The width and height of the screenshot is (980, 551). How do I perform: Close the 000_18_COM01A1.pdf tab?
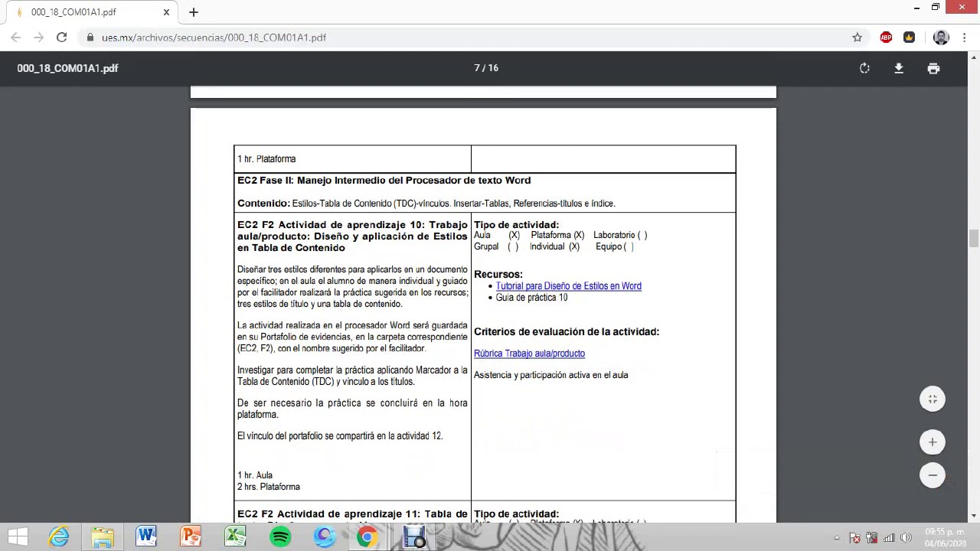click(x=166, y=12)
